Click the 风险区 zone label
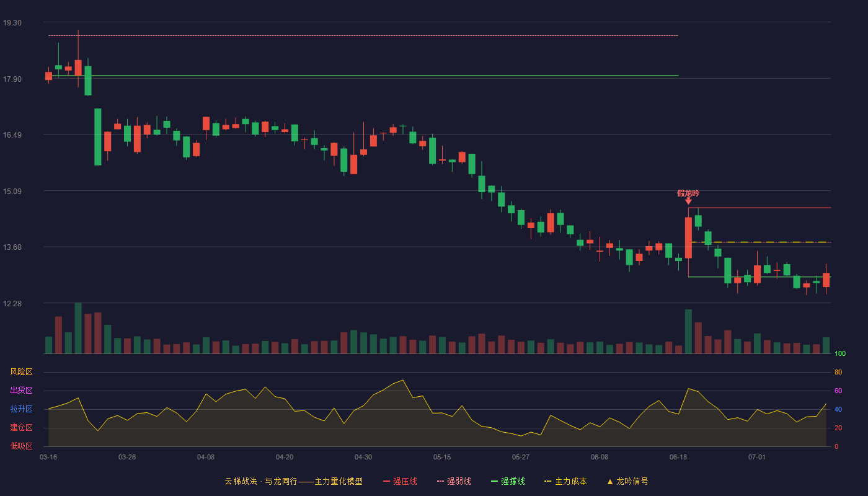The height and width of the screenshot is (496, 868). [21, 372]
